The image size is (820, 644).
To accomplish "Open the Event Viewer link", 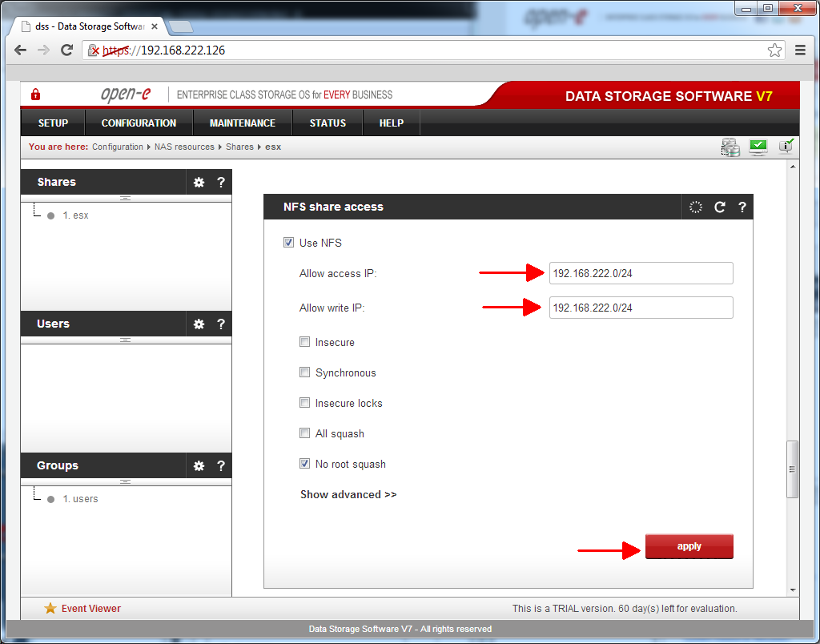I will coord(91,609).
